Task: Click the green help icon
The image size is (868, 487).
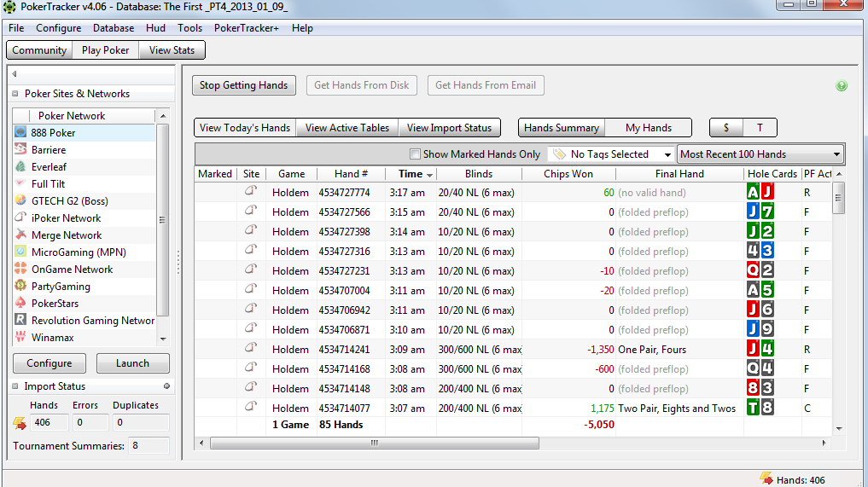Action: (x=842, y=86)
